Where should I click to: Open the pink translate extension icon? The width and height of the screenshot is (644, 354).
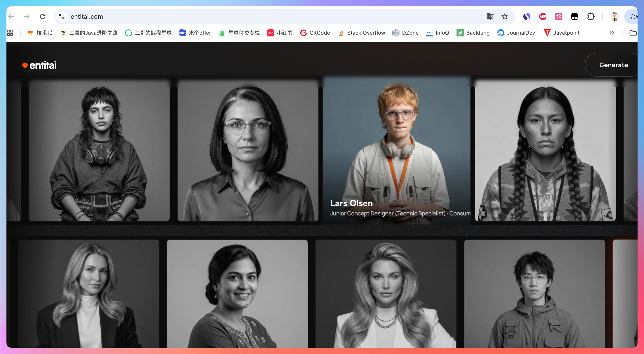pos(558,16)
